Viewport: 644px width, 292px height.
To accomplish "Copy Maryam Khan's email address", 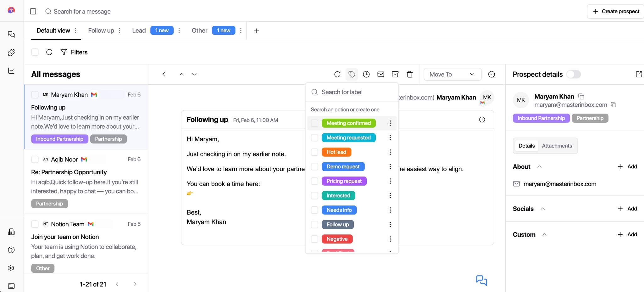I will 613,105.
